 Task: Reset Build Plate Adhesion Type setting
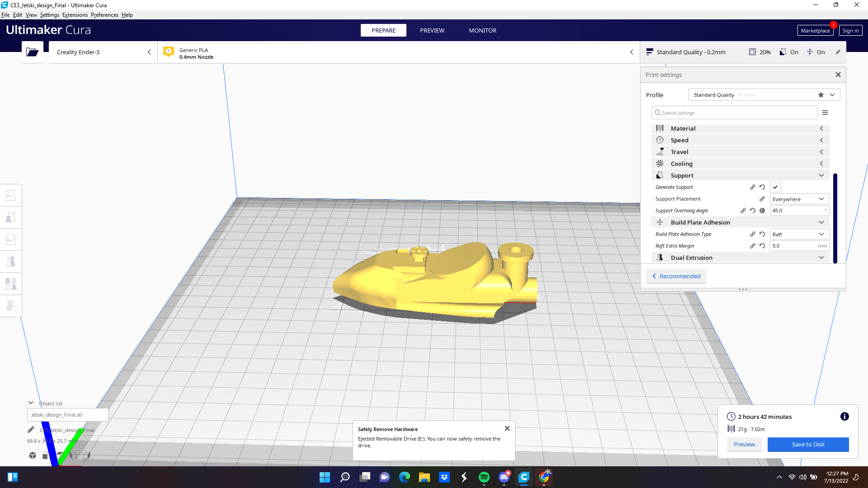point(762,234)
